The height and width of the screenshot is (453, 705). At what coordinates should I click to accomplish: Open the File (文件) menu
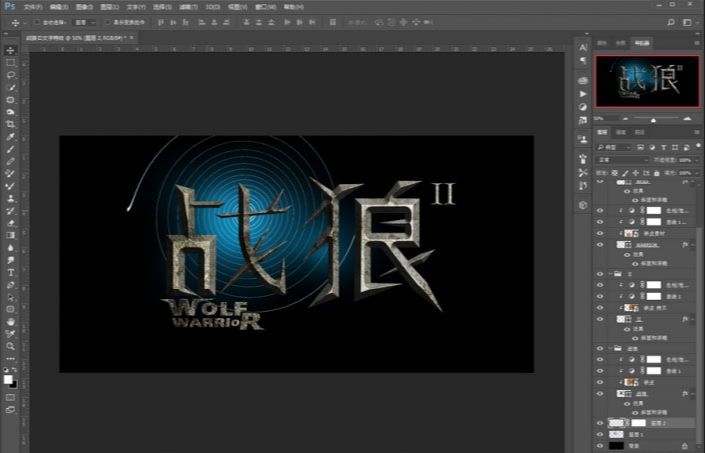point(32,7)
